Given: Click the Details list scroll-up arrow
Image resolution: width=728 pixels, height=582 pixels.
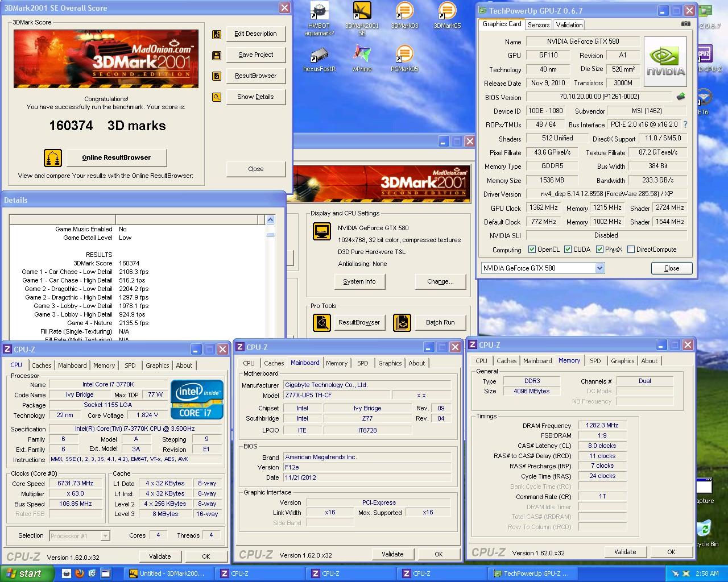Looking at the screenshot, I should [x=270, y=220].
